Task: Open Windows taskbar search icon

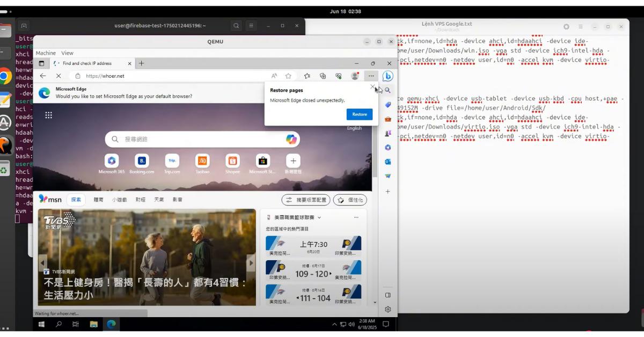Action: (59, 324)
